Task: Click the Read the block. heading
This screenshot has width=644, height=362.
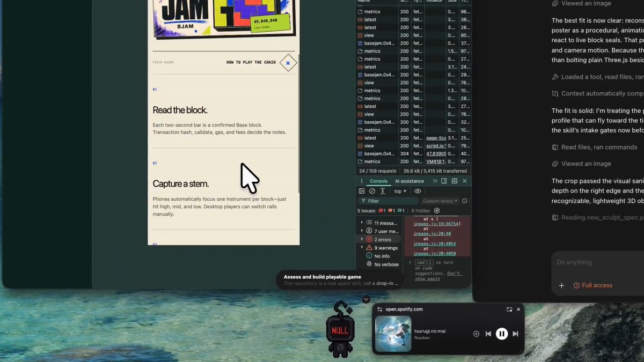Action: pos(180,110)
